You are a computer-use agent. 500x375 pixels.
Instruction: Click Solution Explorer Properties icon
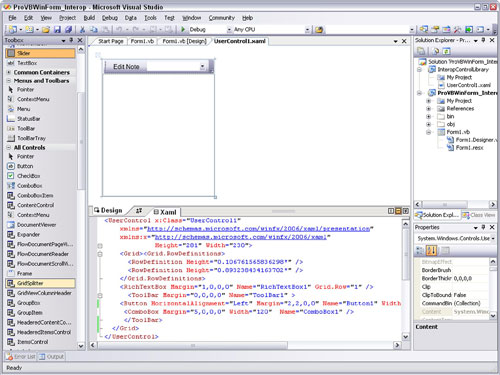(x=421, y=51)
